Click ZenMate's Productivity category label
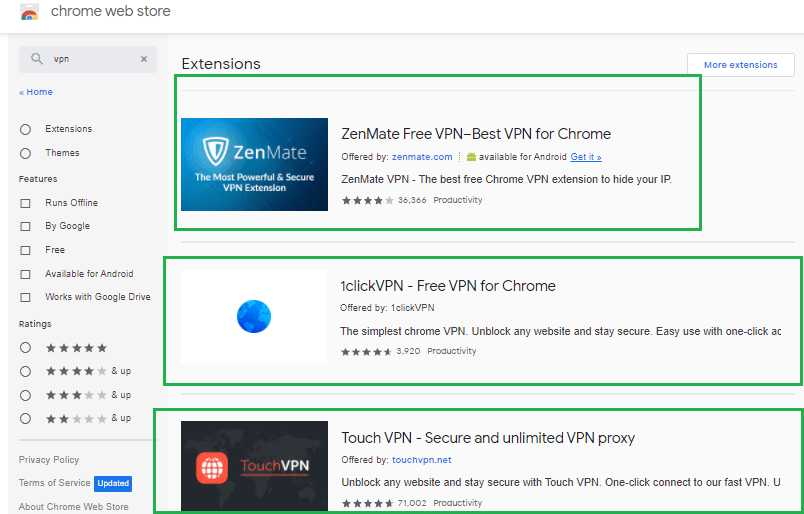Viewport: 804px width, 514px height. click(x=457, y=200)
